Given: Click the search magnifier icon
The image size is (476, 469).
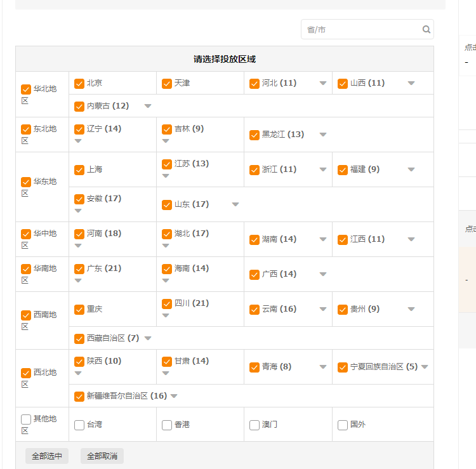Looking at the screenshot, I should pos(426,29).
